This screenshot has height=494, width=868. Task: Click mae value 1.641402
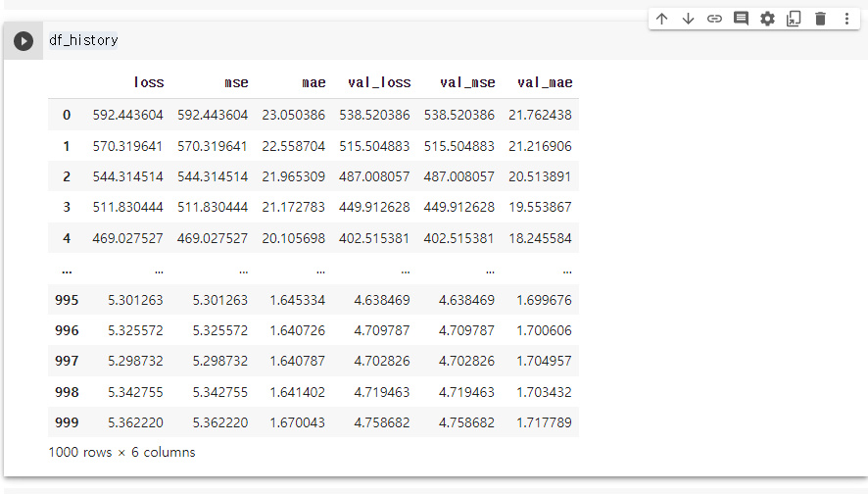[x=297, y=392]
